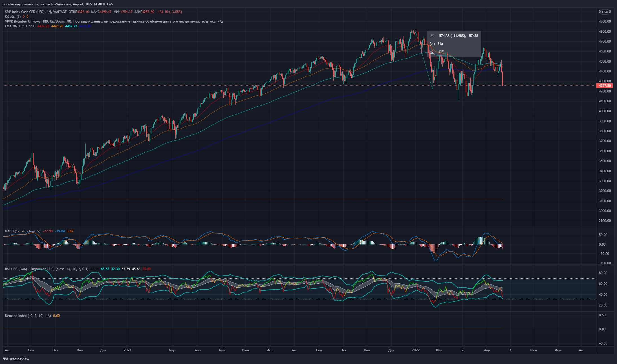Click the 20.00 label on RSI axis
Viewport: 617px width, 364px height.
click(x=603, y=305)
